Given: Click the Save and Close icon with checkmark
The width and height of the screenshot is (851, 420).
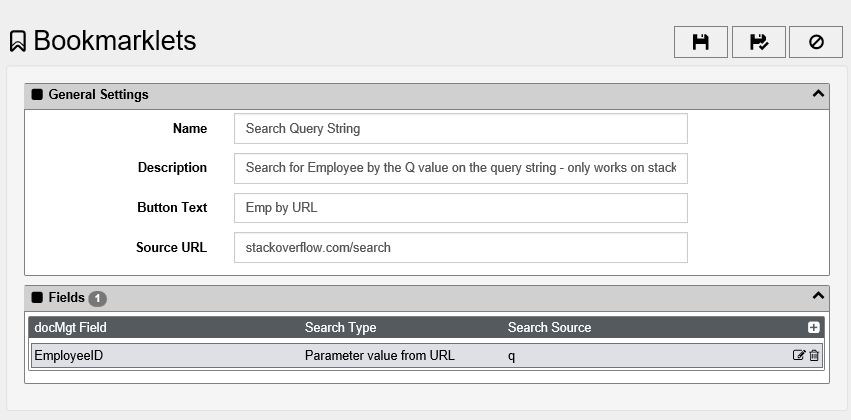Looking at the screenshot, I should click(759, 42).
